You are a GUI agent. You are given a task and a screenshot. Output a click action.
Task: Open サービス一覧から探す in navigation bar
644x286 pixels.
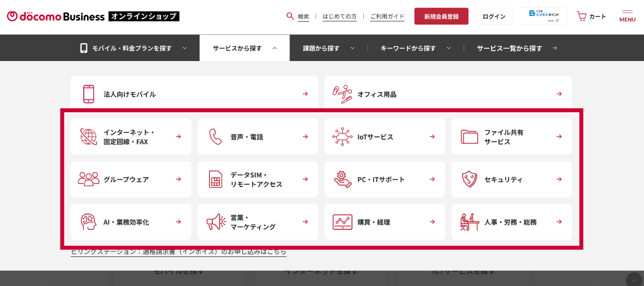coord(516,48)
